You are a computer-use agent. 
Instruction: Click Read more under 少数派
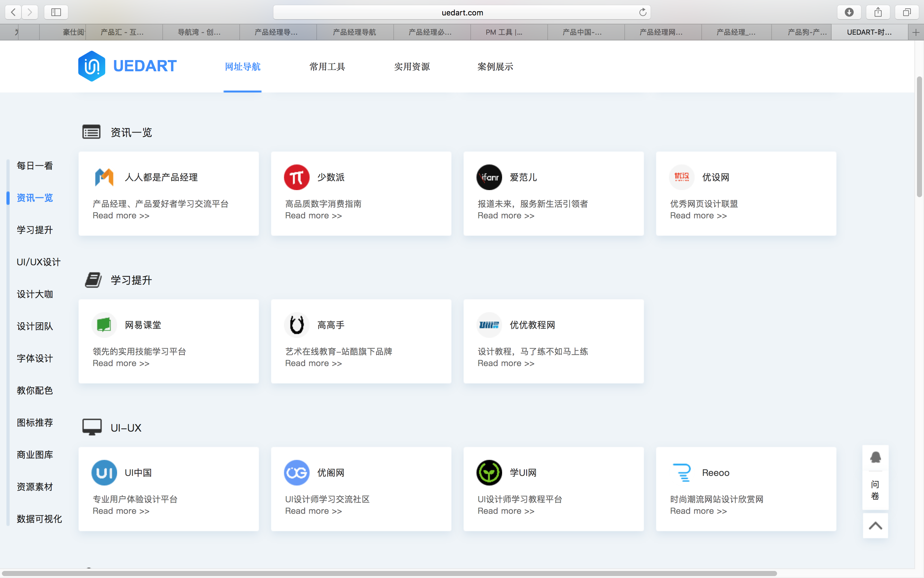tap(313, 215)
